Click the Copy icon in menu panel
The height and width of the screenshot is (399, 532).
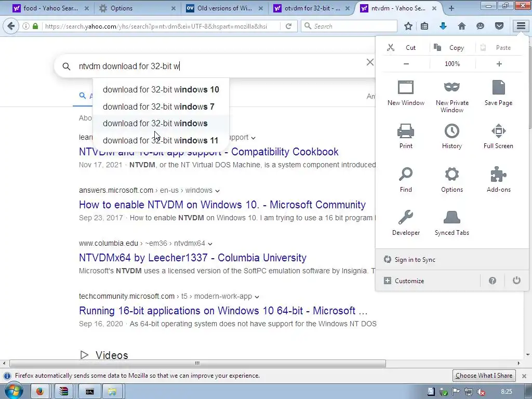coord(437,47)
